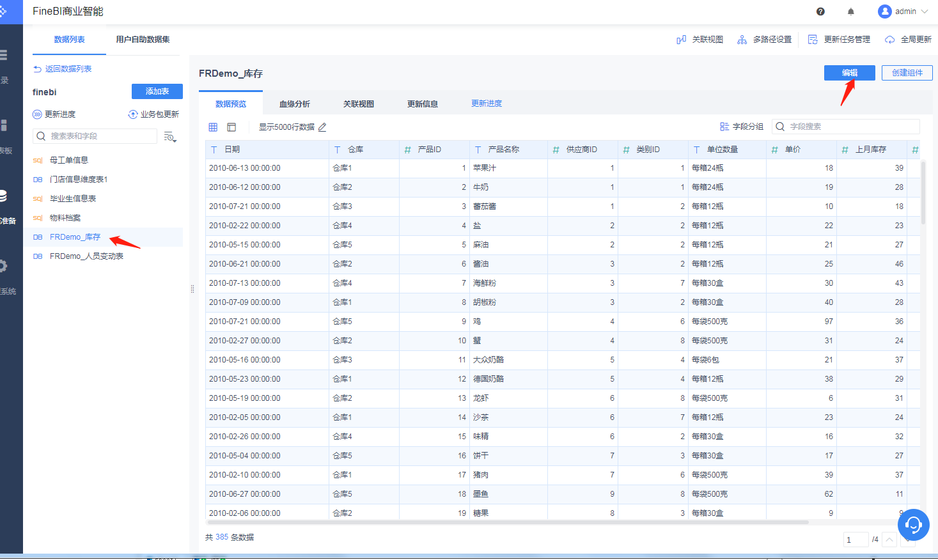Viewport: 938px width, 560px height.
Task: Click the 添加表 button
Action: pos(157,91)
